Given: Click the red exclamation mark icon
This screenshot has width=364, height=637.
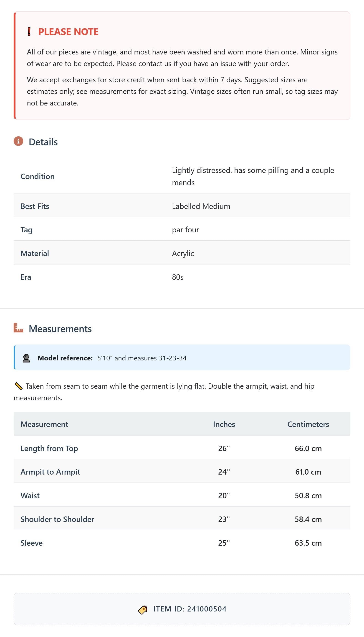Looking at the screenshot, I should [29, 32].
